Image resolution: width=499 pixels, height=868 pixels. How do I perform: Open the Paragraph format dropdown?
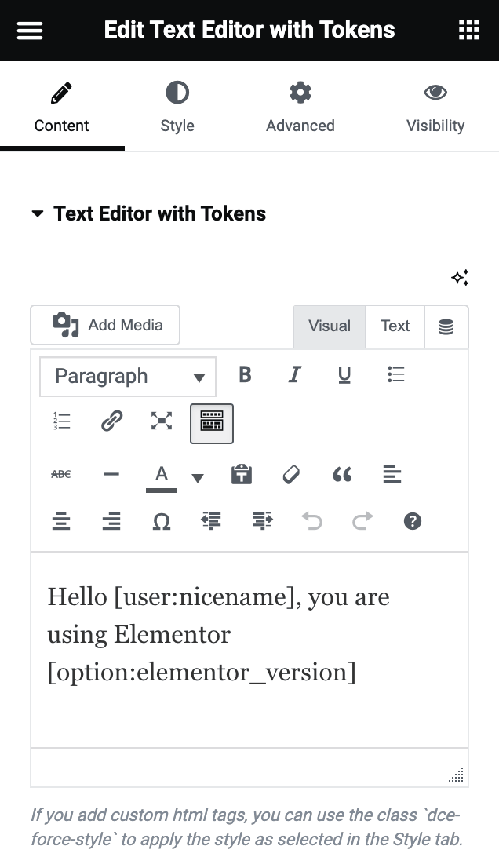coord(127,377)
